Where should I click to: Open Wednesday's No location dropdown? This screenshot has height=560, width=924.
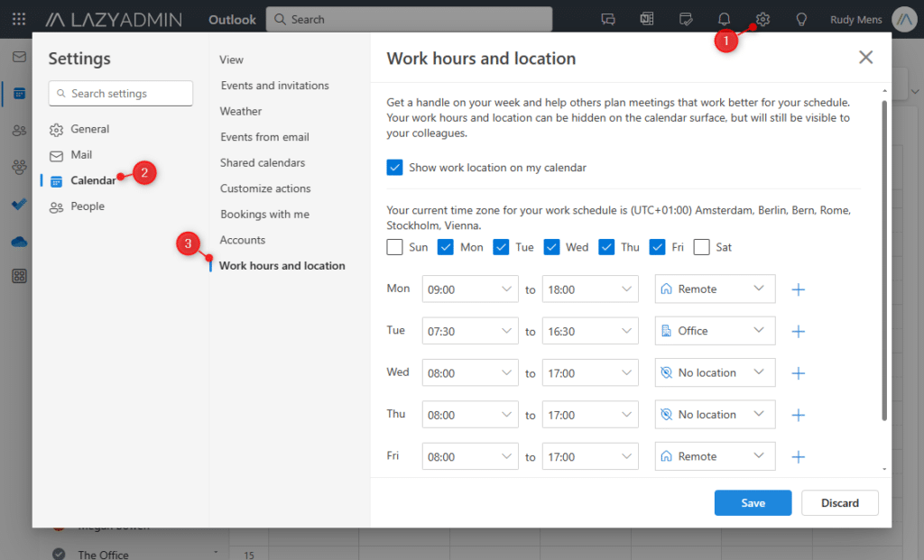point(715,372)
